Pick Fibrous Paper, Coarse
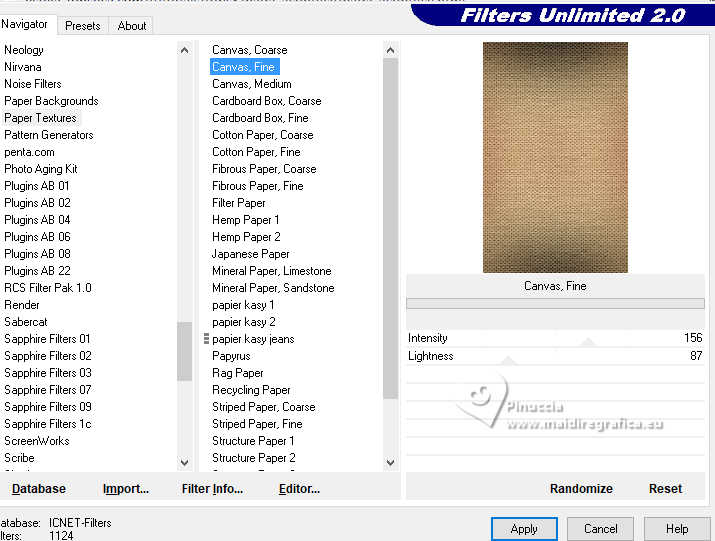Viewport: 715px width, 541px height. click(x=264, y=169)
